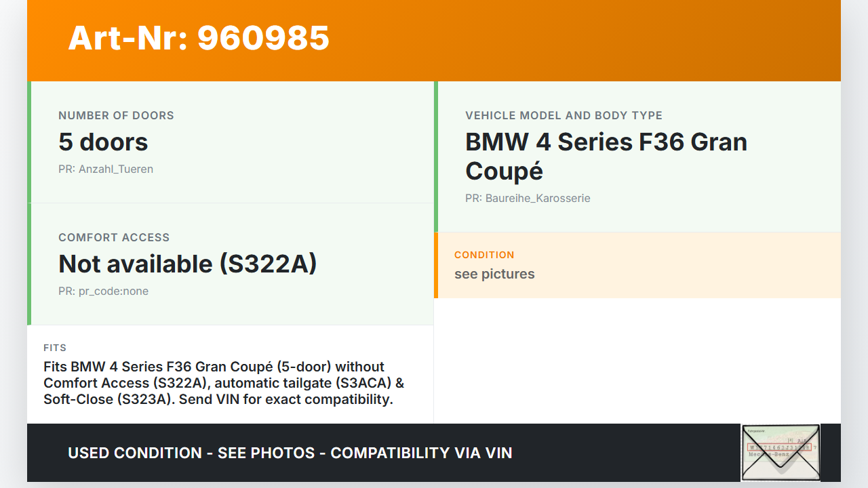
Task: Click the Vehicle Model and Body Type label
Action: click(564, 115)
